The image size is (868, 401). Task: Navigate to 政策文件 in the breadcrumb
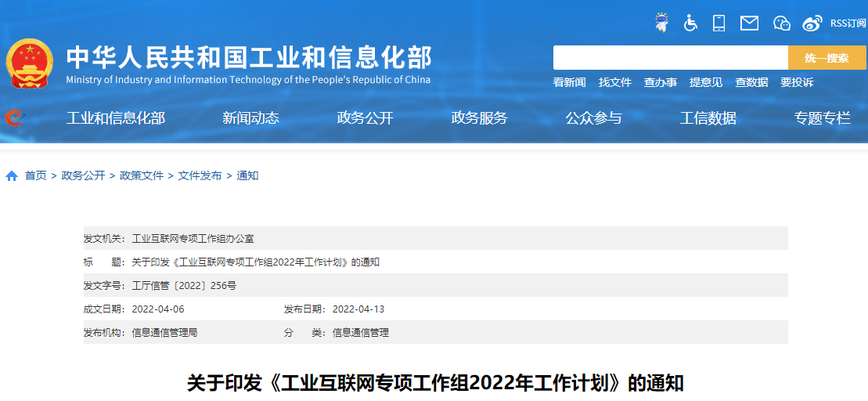coord(142,175)
